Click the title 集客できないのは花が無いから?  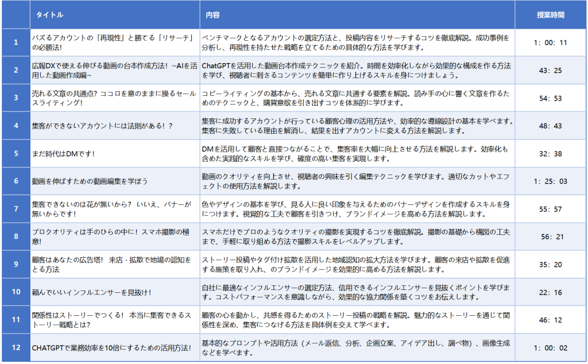[111, 209]
